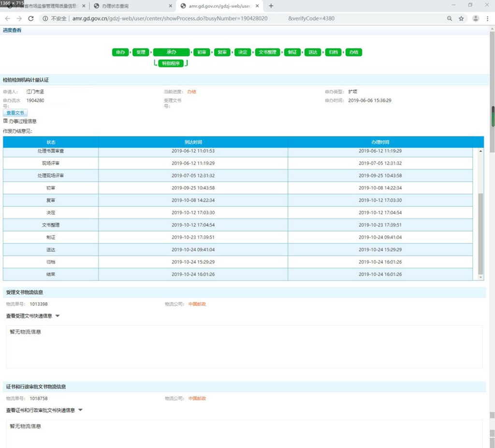
Task: Click the process table's scroll-down arrow
Action: [480, 277]
